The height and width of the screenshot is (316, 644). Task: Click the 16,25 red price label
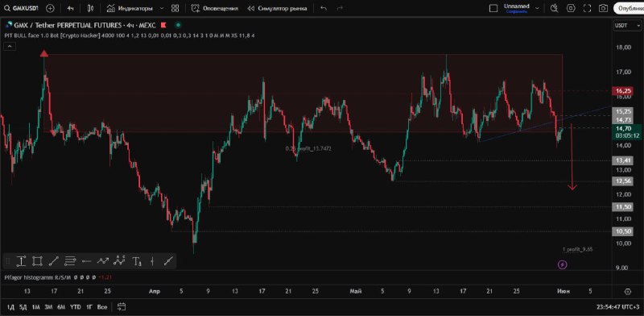[x=621, y=90]
